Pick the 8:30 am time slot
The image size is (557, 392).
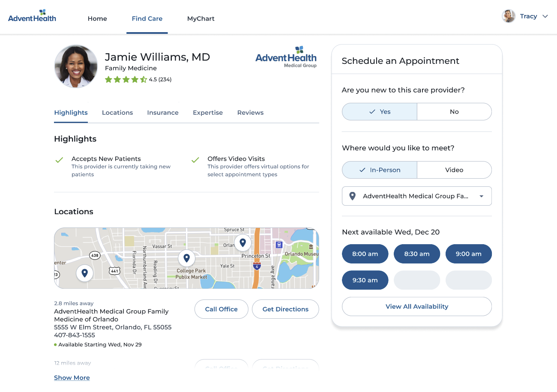click(x=417, y=254)
